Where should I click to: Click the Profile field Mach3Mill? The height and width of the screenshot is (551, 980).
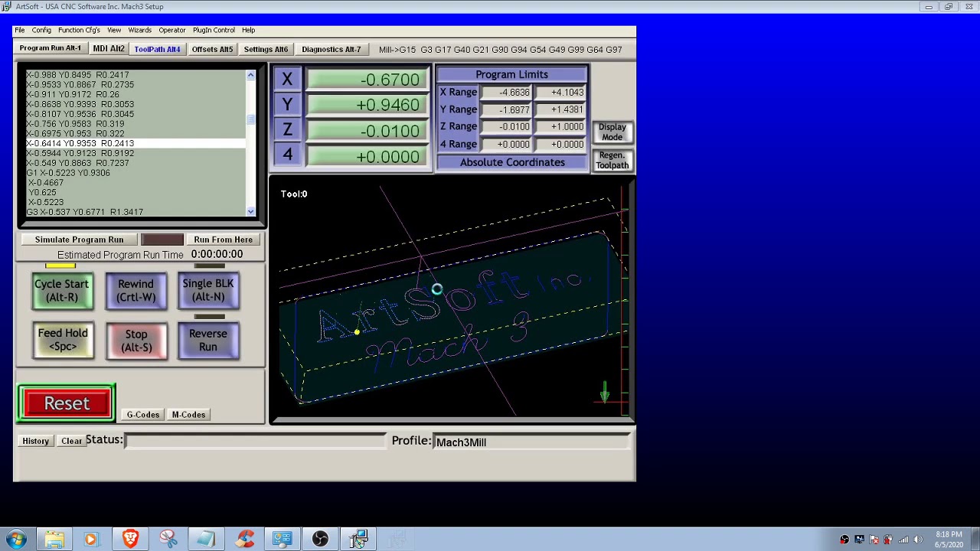[x=531, y=442]
